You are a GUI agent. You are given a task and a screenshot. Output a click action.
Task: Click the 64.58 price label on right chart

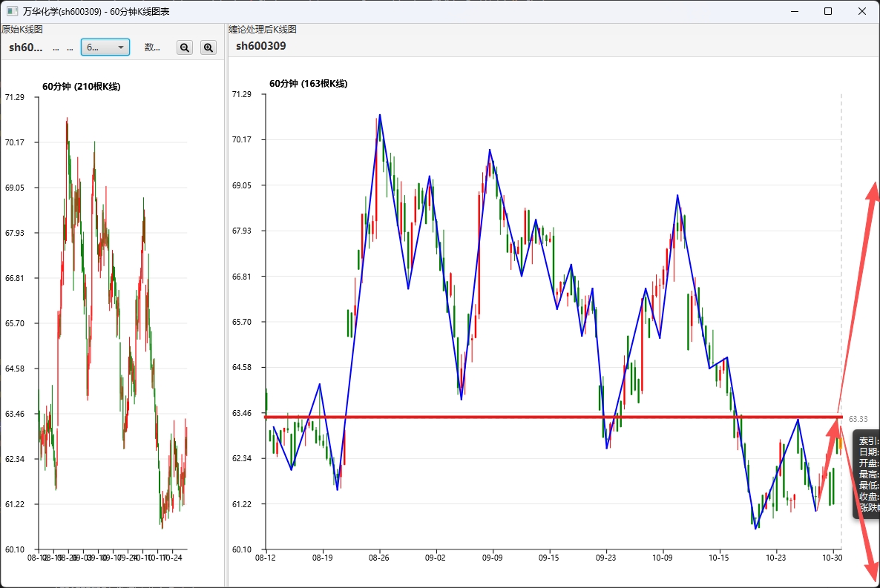point(242,368)
